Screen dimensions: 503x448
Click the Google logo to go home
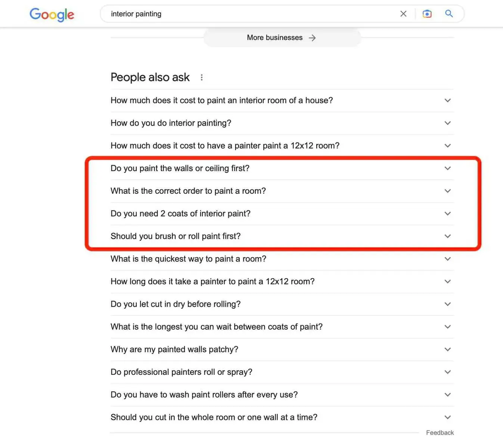[52, 15]
